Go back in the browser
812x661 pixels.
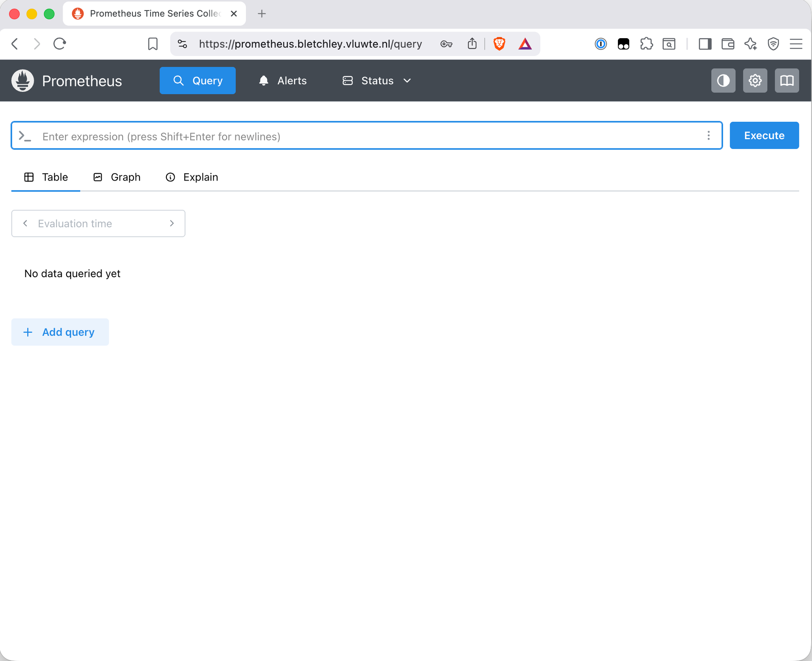[15, 43]
